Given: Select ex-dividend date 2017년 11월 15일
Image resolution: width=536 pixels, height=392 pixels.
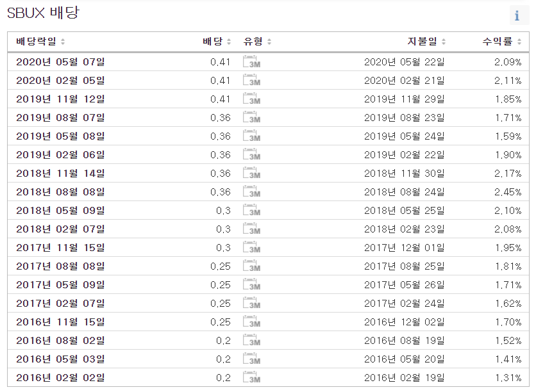Looking at the screenshot, I should [60, 247].
